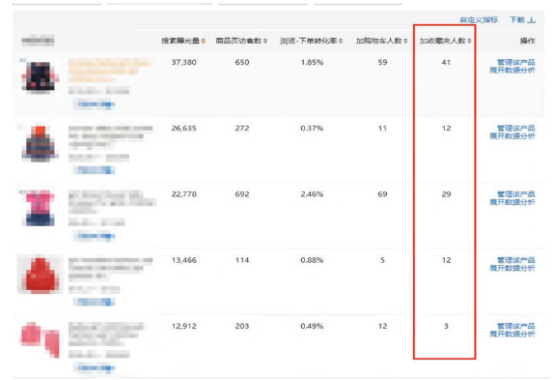Click the sort icon next to 商品页访客数

pos(265,41)
